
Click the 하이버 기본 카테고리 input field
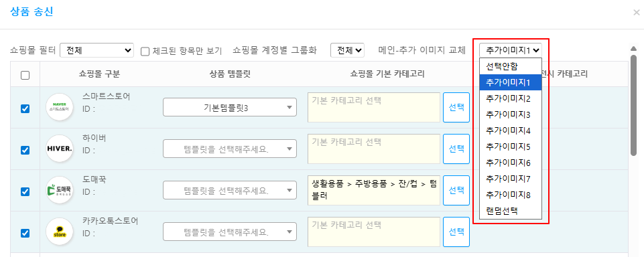pyautogui.click(x=374, y=149)
